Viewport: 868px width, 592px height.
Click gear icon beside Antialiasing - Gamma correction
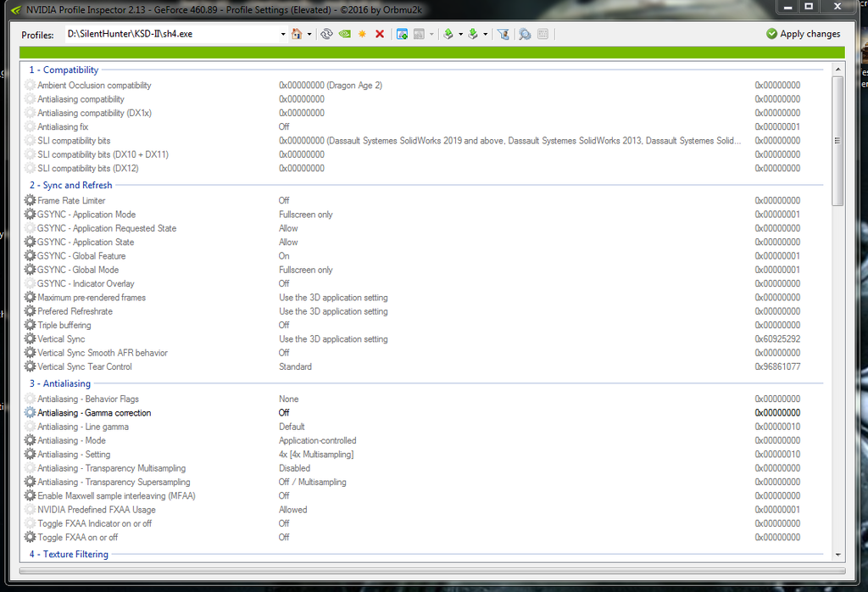tap(30, 412)
